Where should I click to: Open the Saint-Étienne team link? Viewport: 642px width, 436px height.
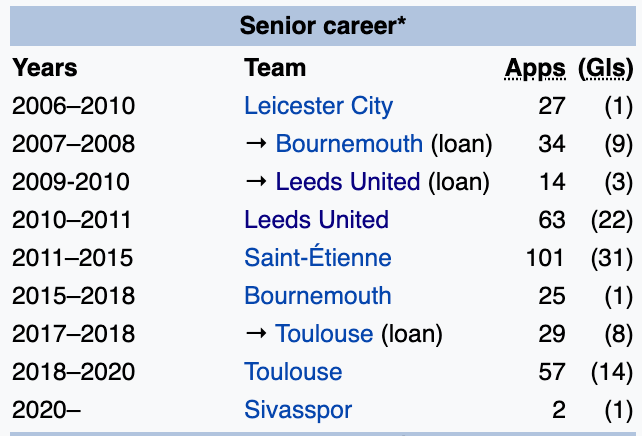[317, 258]
